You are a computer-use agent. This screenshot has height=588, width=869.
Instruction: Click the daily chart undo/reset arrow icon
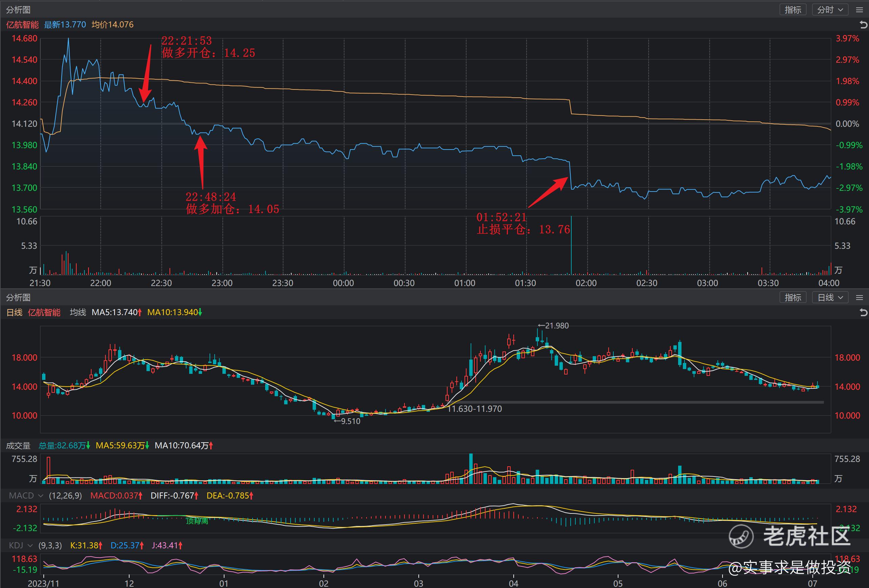tap(863, 312)
